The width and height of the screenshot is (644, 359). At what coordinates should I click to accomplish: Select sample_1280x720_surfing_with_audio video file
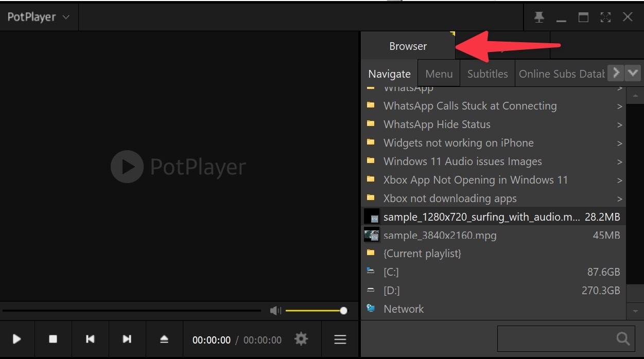click(494, 217)
